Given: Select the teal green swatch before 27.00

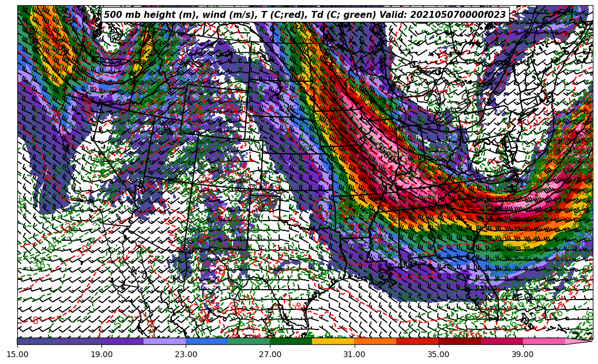Looking at the screenshot, I should [x=249, y=342].
